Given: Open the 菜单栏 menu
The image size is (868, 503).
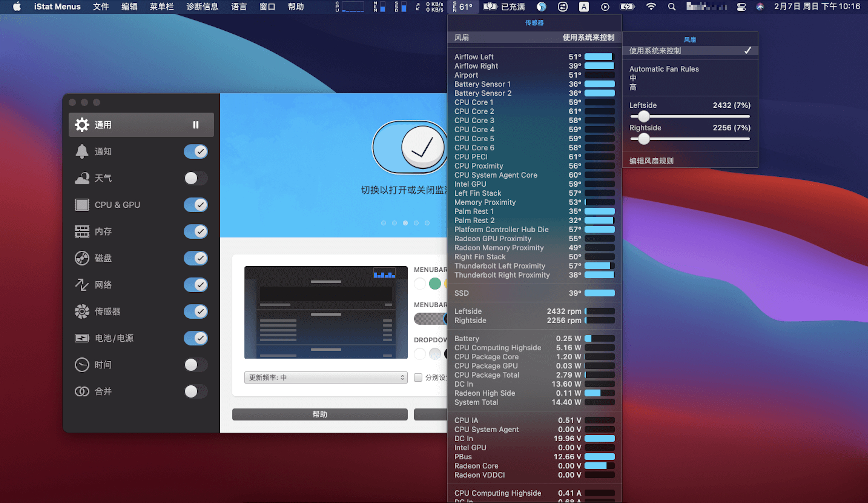Looking at the screenshot, I should click(161, 6).
